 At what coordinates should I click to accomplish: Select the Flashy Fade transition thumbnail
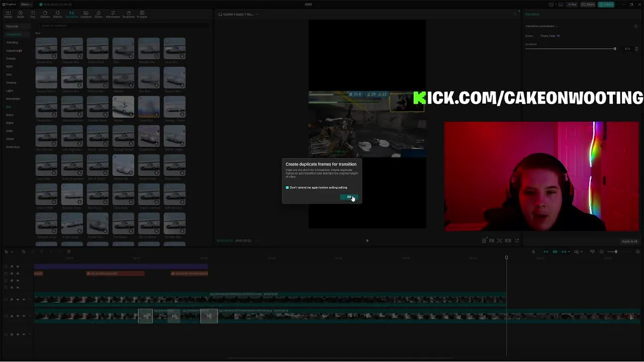click(98, 48)
